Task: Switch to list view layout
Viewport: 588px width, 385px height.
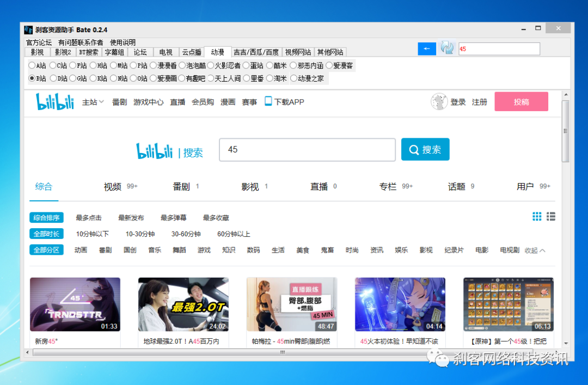Action: tap(551, 216)
